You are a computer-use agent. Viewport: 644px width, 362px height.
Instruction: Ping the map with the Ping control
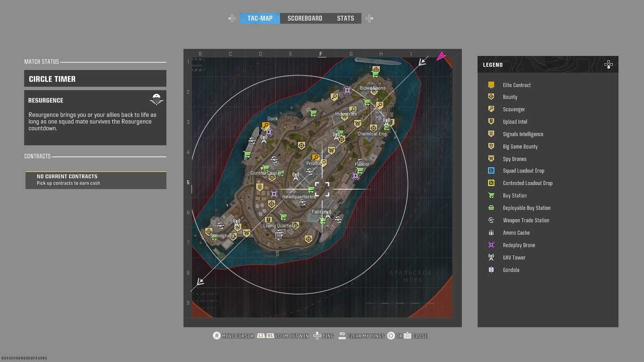[324, 335]
